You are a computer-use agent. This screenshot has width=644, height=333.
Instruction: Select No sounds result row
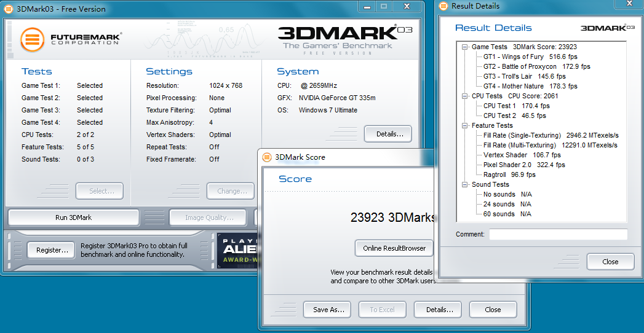coord(507,194)
